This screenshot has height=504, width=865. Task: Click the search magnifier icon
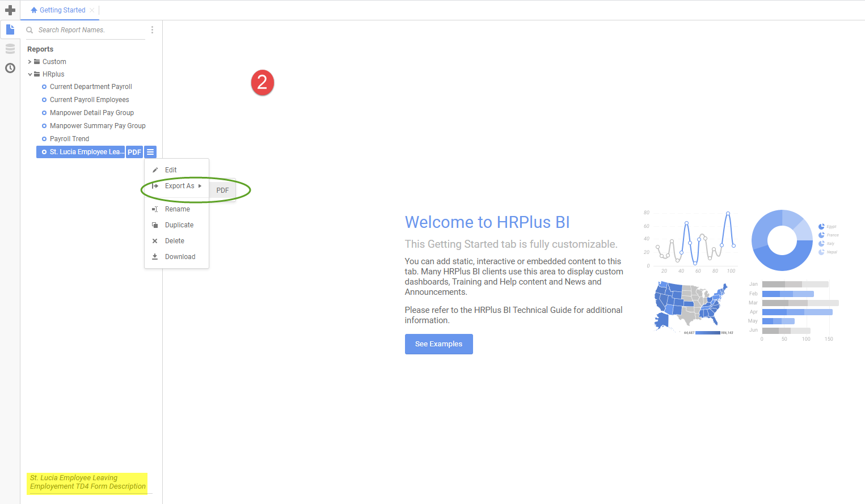tap(29, 30)
